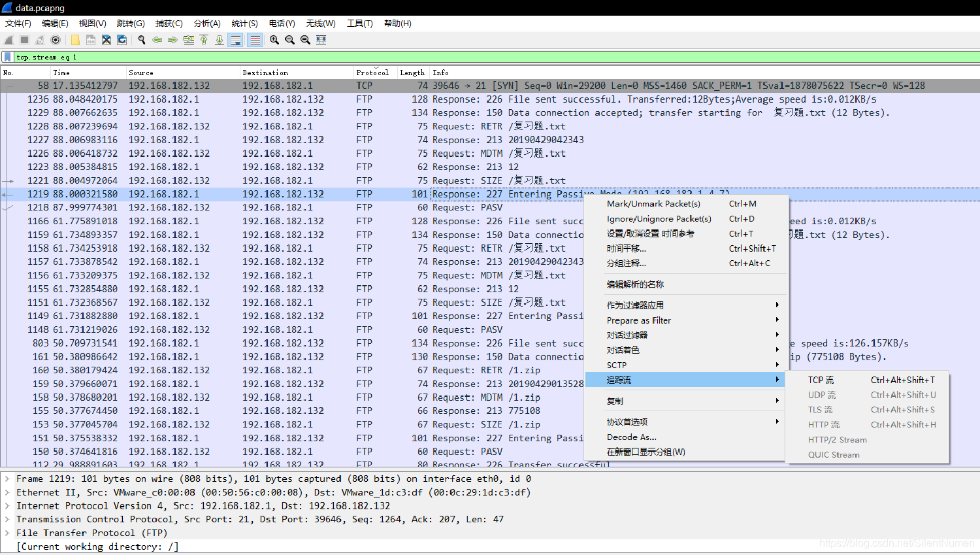Choose TCP 流 from the submenu
Image resolution: width=980 pixels, height=555 pixels.
click(x=868, y=380)
